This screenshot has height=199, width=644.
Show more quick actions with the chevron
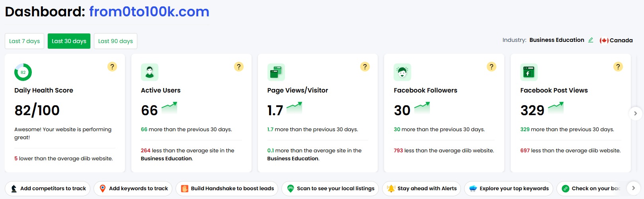coord(633,188)
